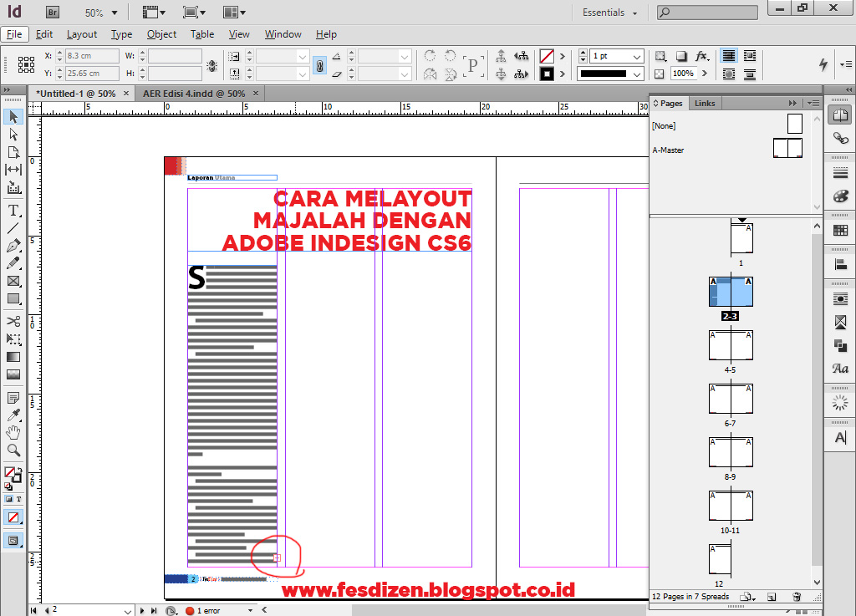The height and width of the screenshot is (616, 856).
Task: Select the Rectangle tool
Action: [13, 299]
